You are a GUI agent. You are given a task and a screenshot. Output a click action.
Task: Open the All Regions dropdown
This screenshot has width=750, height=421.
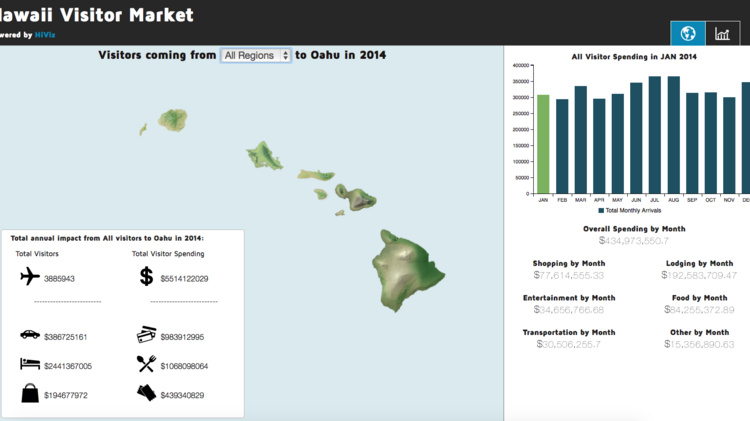256,56
